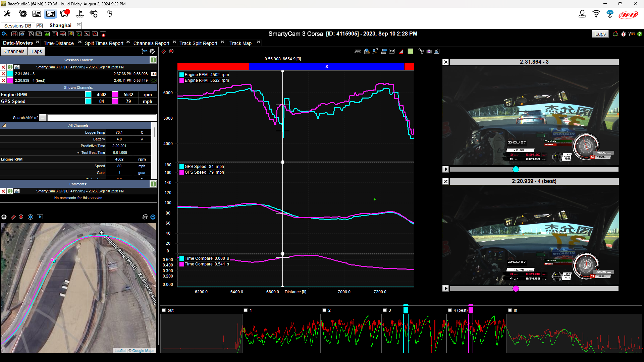This screenshot has height=362, width=644.
Task: Open the histogram analysis view
Action: 47,34
